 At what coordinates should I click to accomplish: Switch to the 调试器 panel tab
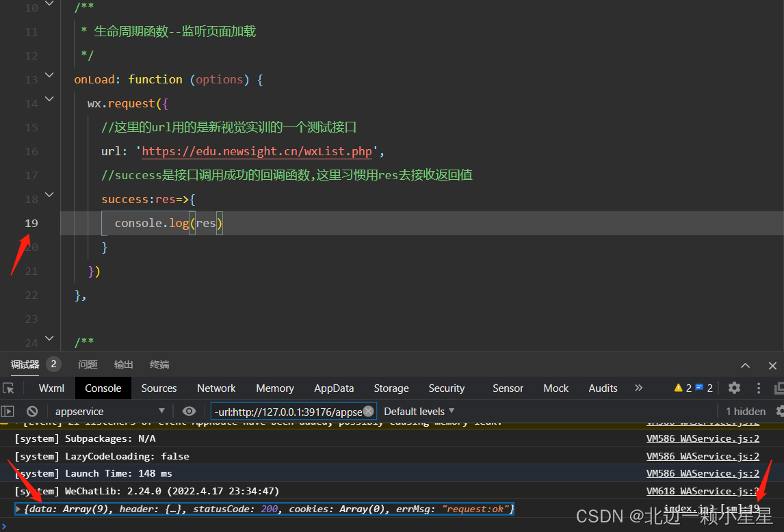pos(25,364)
